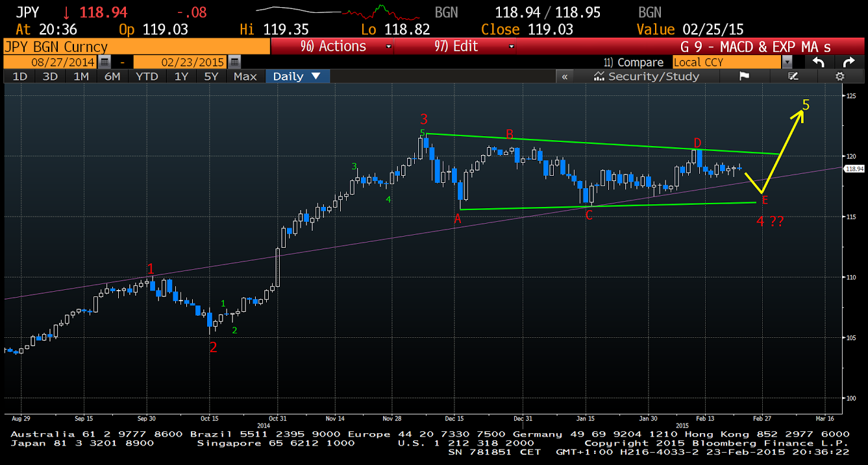The width and height of the screenshot is (868, 465).
Task: Click the redo arrow icon
Action: (849, 62)
